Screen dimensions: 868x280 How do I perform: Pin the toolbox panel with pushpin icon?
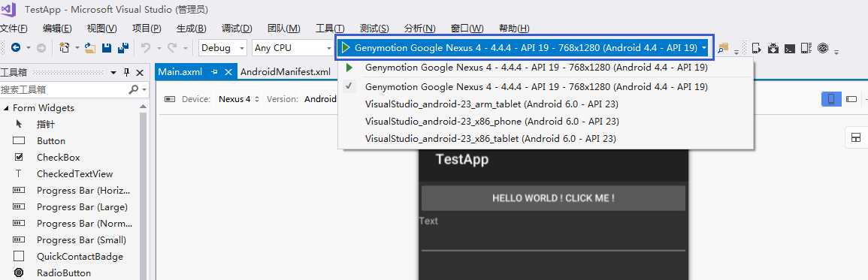(x=127, y=73)
